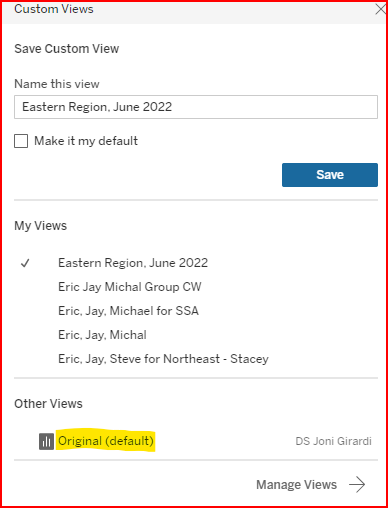The image size is (388, 508).
Task: Close the Custom Views dialog
Action: 380,9
